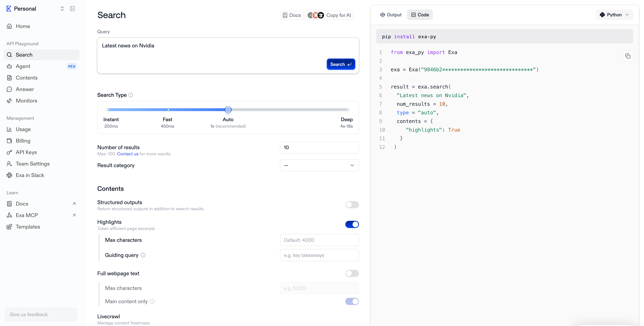
Task: Click the Guiding query info icon
Action: tap(143, 255)
